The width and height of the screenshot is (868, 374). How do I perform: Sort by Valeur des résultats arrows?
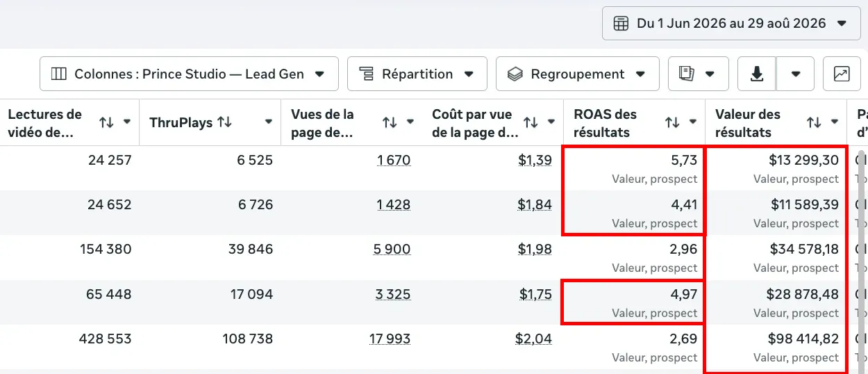814,122
